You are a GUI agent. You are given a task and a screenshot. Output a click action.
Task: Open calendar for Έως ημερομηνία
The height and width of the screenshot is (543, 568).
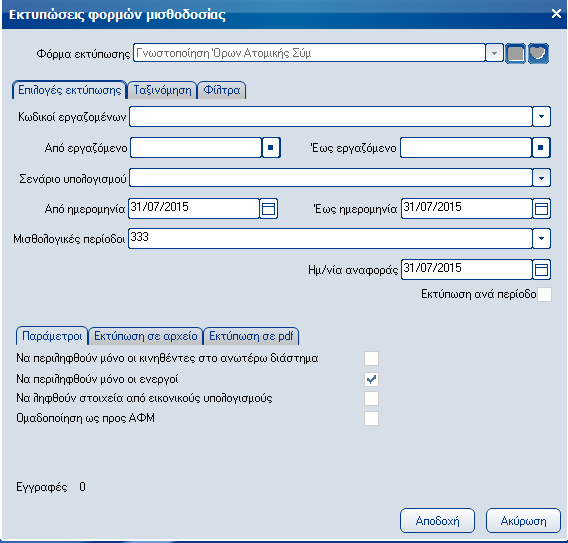coord(542,209)
